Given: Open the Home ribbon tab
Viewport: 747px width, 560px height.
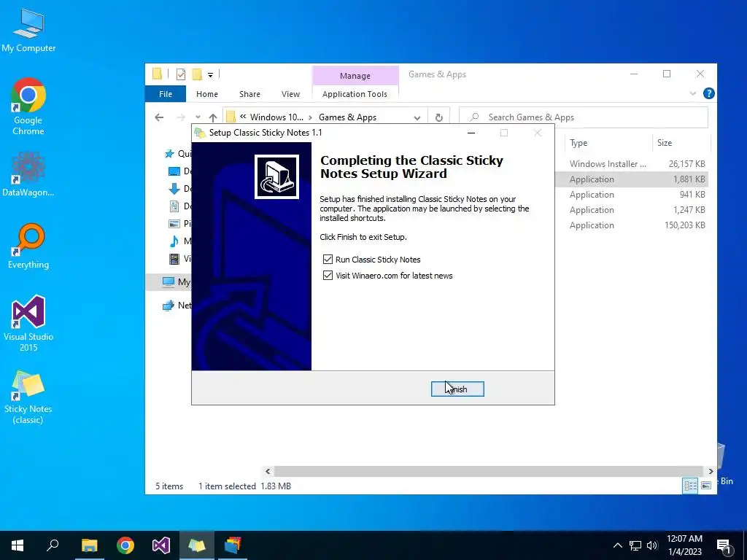Looking at the screenshot, I should point(206,94).
